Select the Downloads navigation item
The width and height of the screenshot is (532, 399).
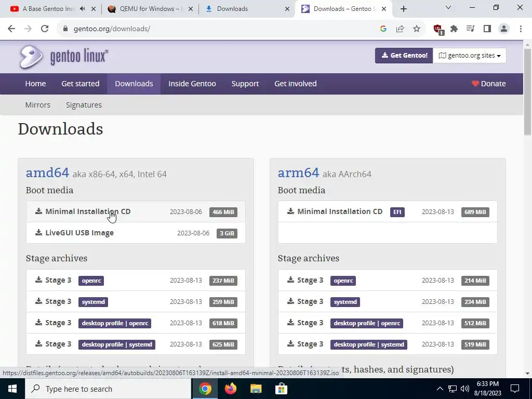(134, 84)
